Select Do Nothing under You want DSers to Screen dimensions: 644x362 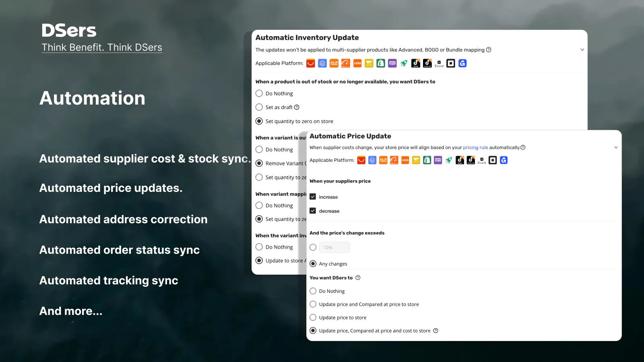(313, 291)
